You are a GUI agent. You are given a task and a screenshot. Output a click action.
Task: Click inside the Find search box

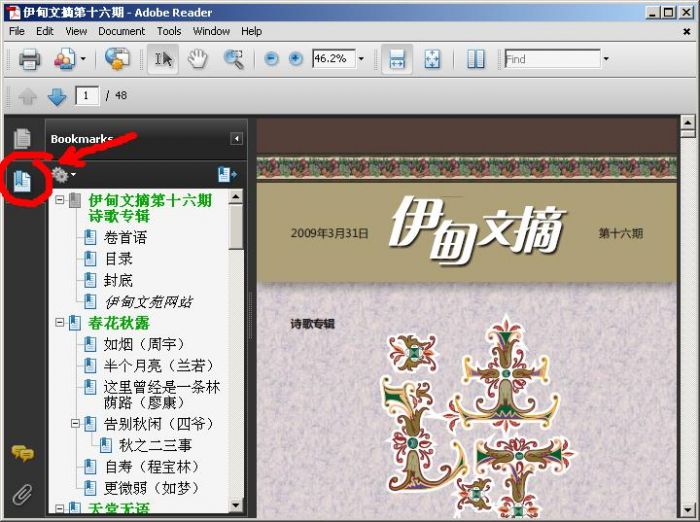click(x=552, y=58)
